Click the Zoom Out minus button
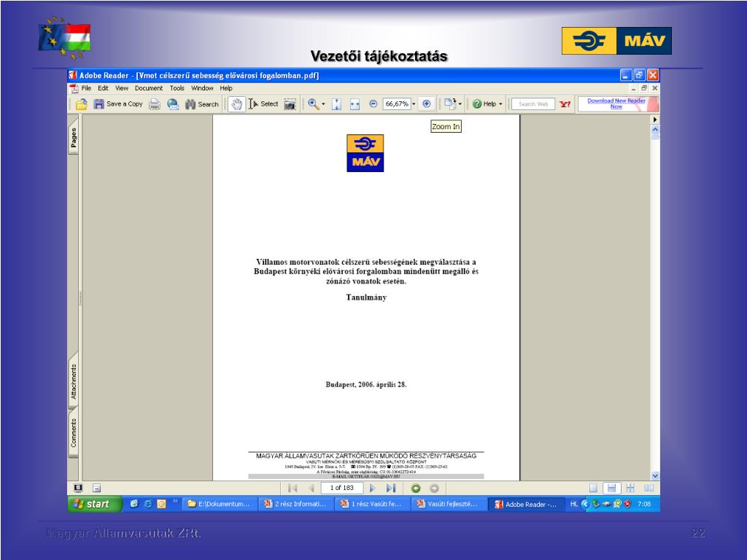Screen dimensions: 747x560 373,104
